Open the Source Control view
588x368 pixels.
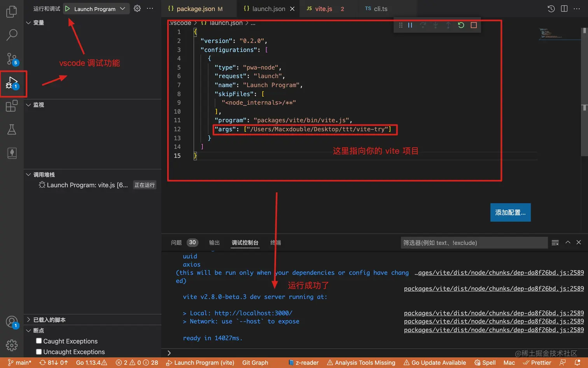[12, 59]
